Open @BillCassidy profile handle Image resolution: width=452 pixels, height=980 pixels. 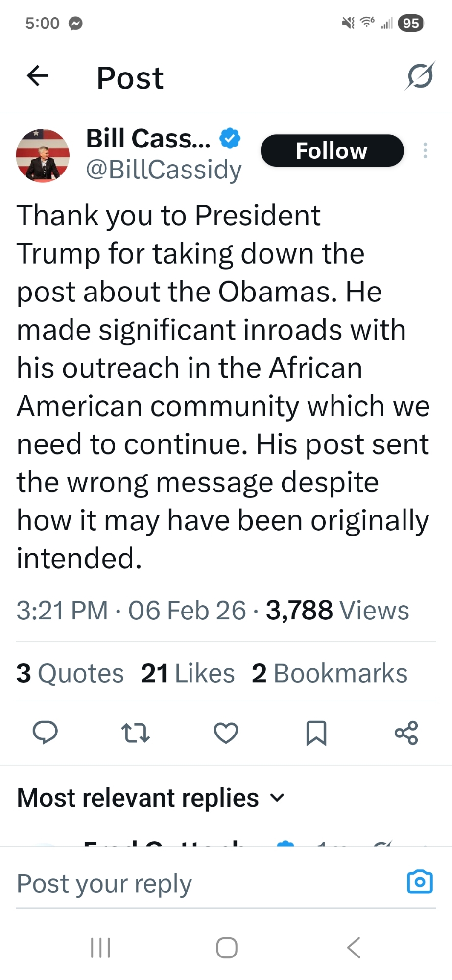(164, 170)
